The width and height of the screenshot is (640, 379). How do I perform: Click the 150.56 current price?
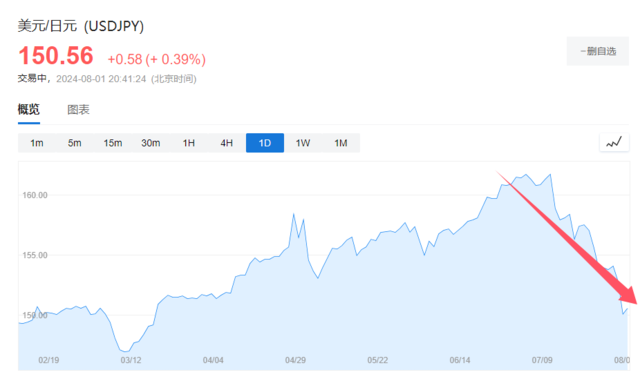(x=56, y=55)
